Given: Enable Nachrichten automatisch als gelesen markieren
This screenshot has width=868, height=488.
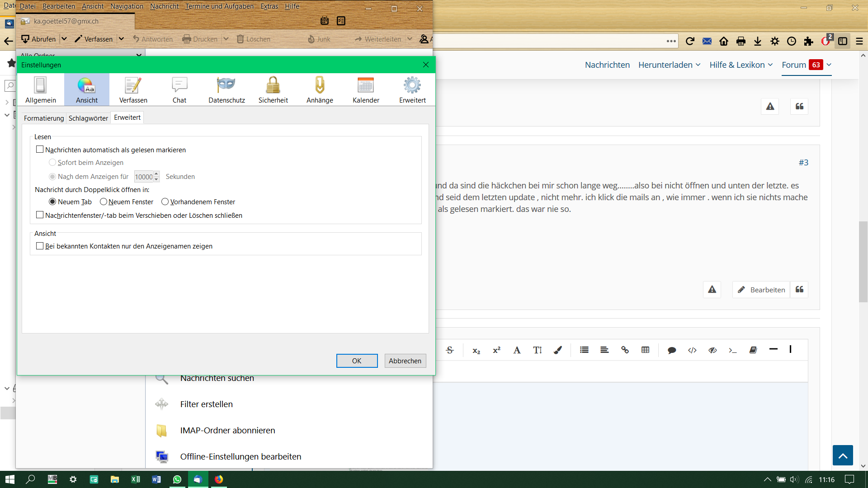Looking at the screenshot, I should click(x=40, y=150).
